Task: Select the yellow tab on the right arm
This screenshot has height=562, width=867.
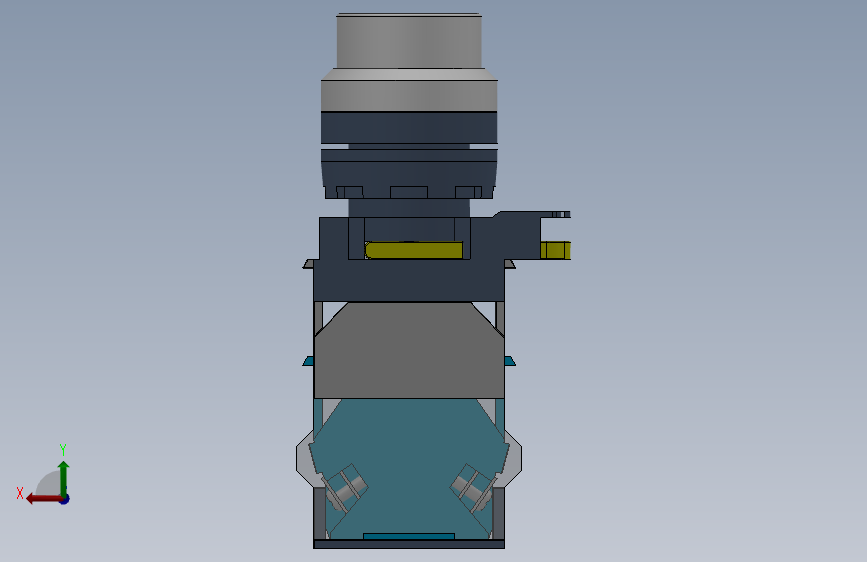Action: [555, 250]
